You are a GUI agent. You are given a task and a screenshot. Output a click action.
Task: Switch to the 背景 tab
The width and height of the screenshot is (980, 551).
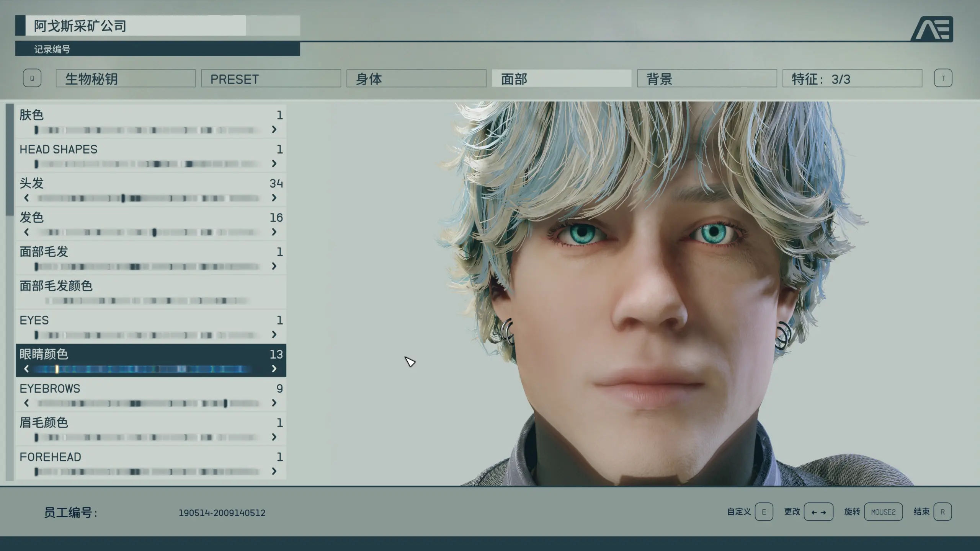pyautogui.click(x=707, y=78)
